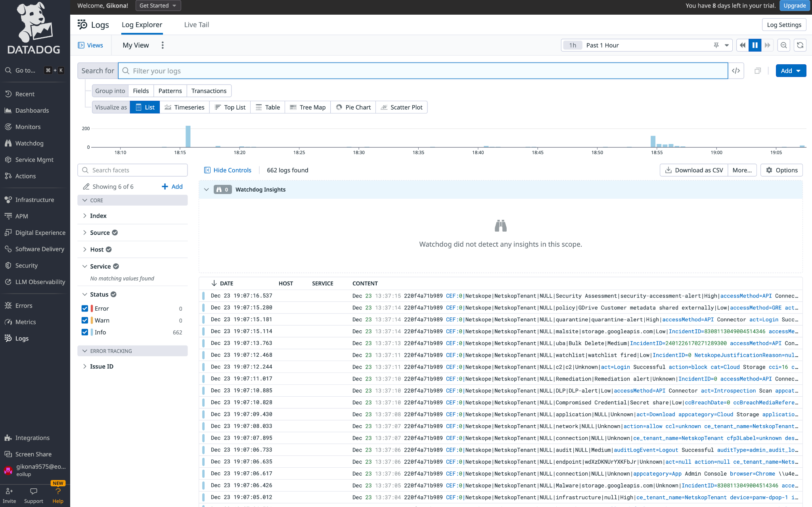This screenshot has width=812, height=507.
Task: Click the Search facets field
Action: (132, 170)
